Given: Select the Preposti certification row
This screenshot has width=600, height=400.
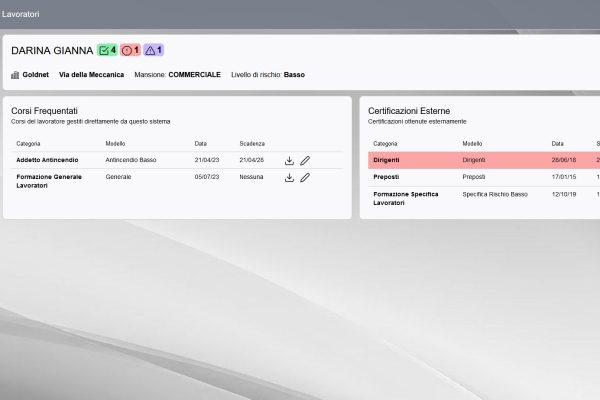Looking at the screenshot, I should tap(484, 177).
